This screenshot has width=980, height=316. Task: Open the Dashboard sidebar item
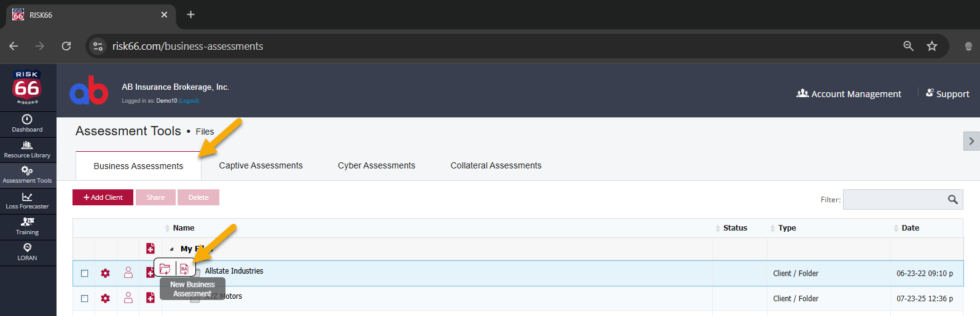(28, 124)
